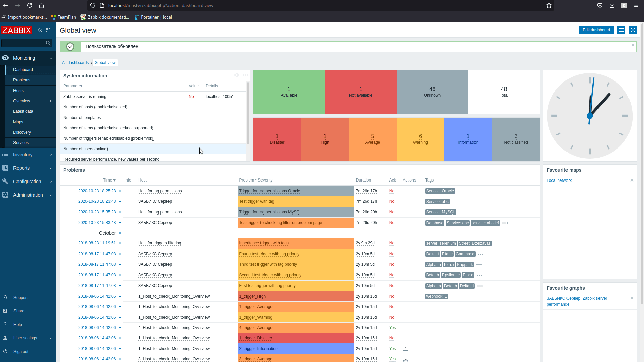Collapse the sidebar with double-chevron icon
Image resolution: width=644 pixels, height=362 pixels.
coord(40,30)
